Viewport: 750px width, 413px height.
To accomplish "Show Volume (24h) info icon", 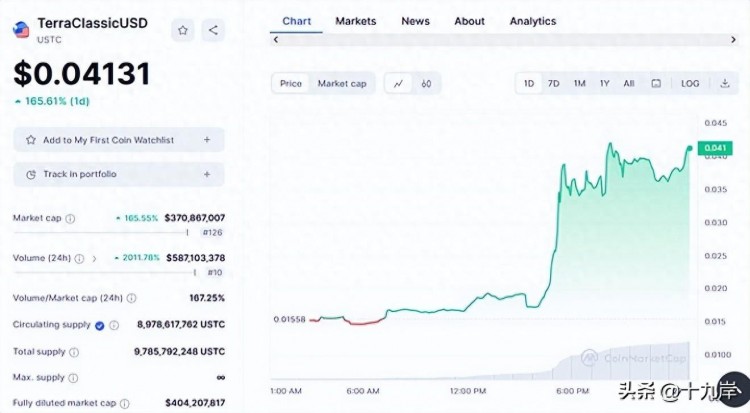I will [x=79, y=258].
